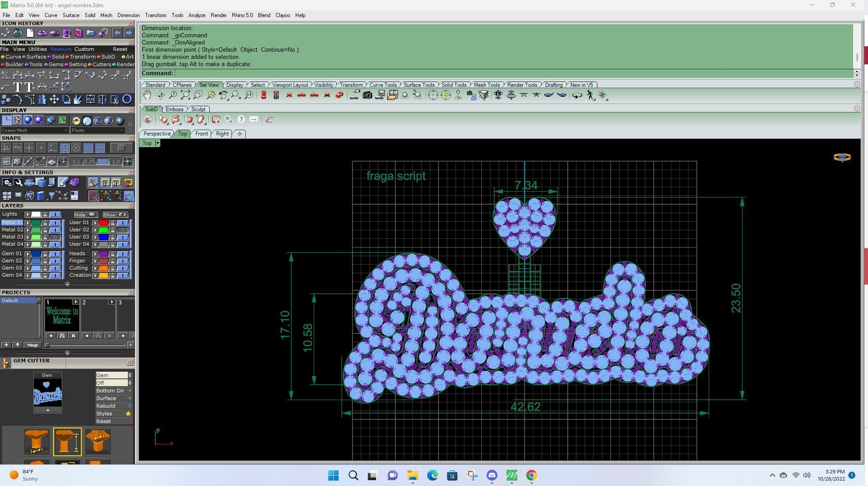Open the Plastic material dropdown
This screenshot has height=486, width=868.
coord(98,130)
